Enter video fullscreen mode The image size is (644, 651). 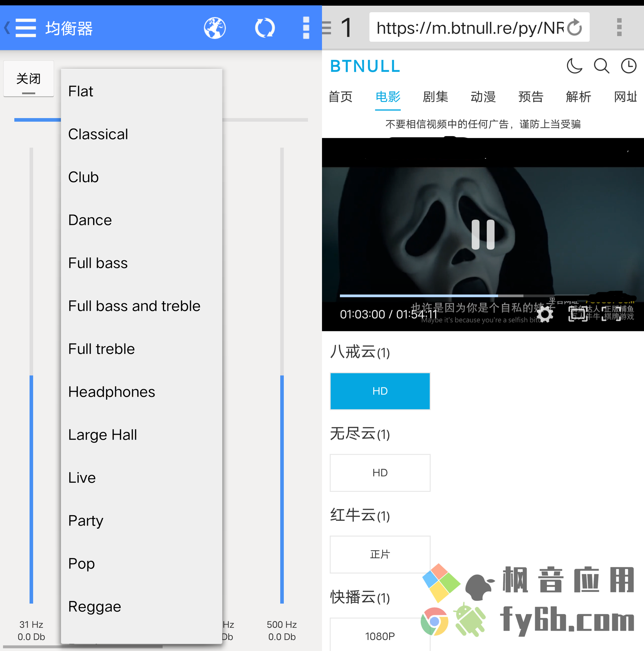coord(611,314)
